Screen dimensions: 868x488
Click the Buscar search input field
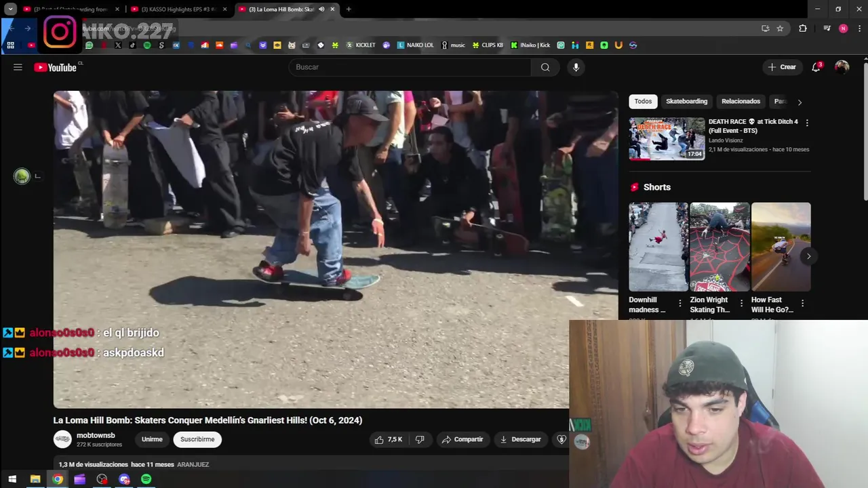coord(410,67)
